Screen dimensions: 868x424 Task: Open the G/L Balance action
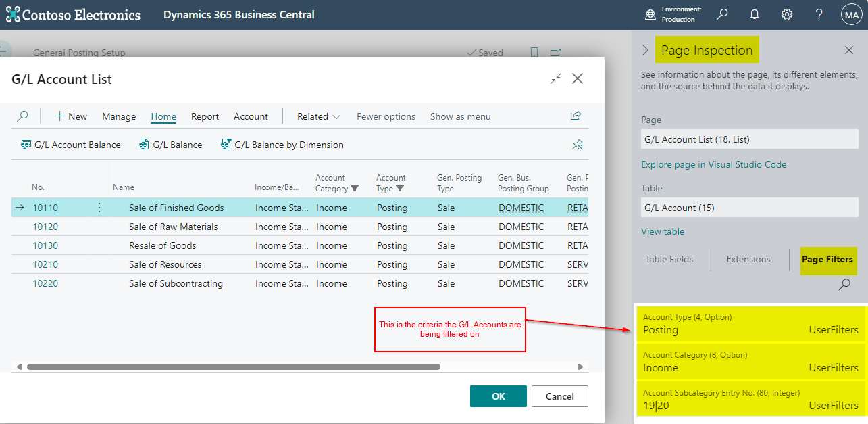pyautogui.click(x=170, y=144)
